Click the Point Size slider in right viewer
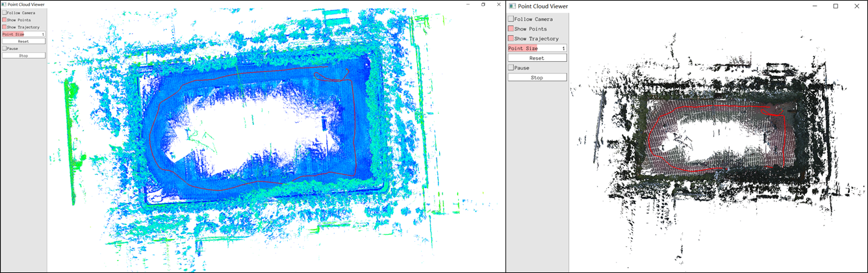The height and width of the screenshot is (273, 868). tap(537, 48)
